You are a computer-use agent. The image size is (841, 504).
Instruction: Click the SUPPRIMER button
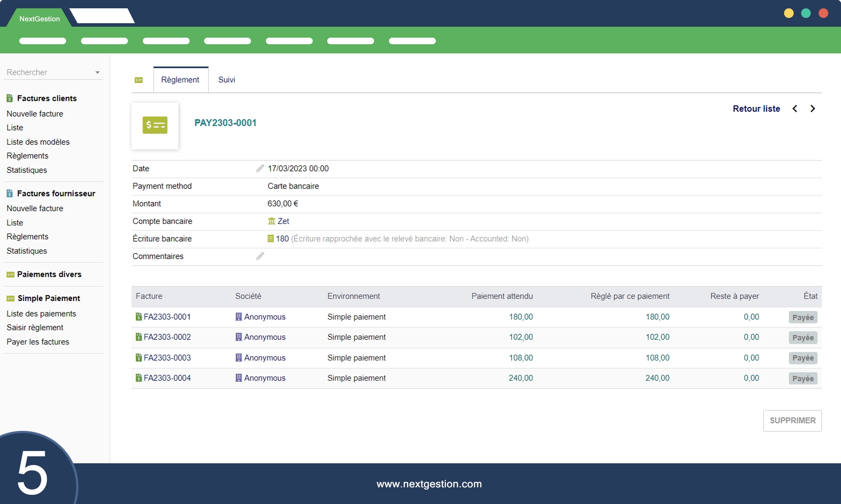(792, 420)
